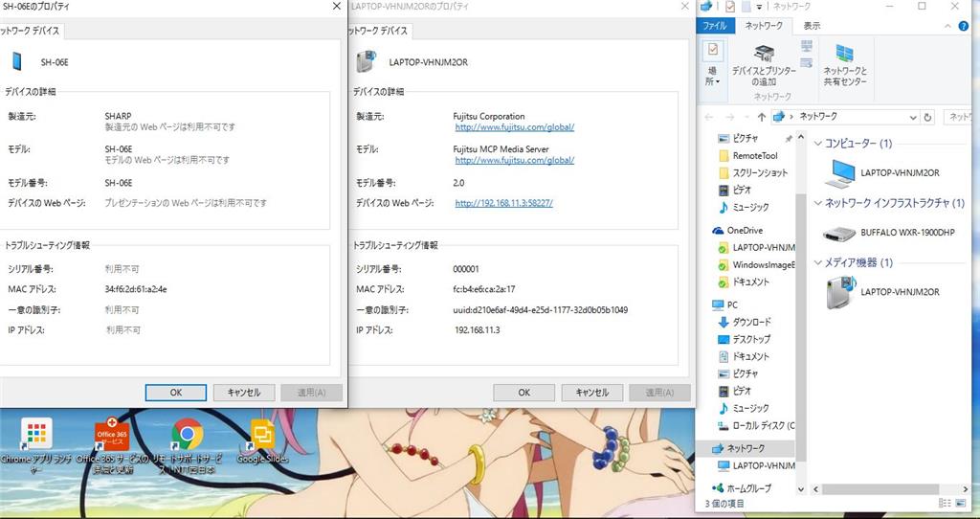Image resolution: width=980 pixels, height=519 pixels.
Task: Click キャンセル in the LAPTOP-VHNJM2OR properties dialog
Action: point(591,392)
